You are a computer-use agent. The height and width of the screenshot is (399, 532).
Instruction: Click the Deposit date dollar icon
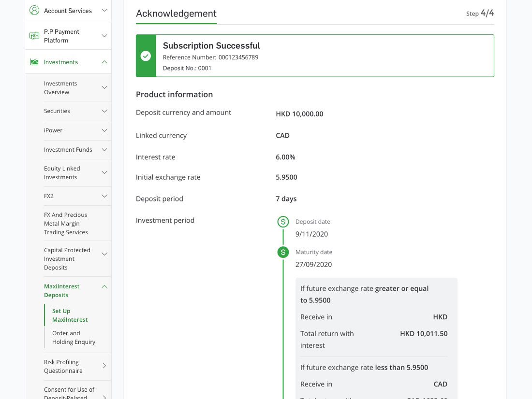(x=283, y=222)
